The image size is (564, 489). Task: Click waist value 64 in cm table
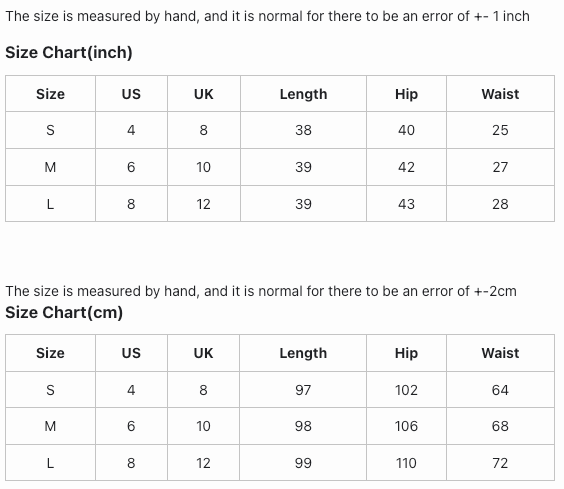point(500,390)
